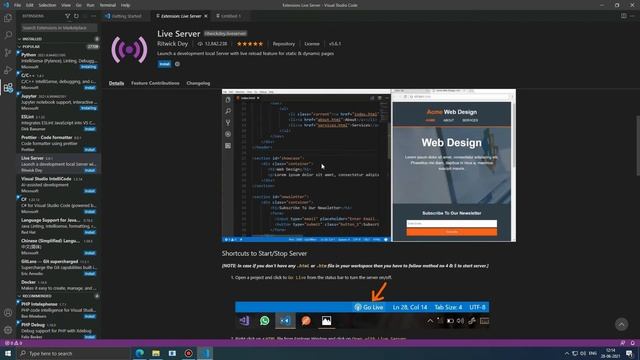Open the Edit menu
The image size is (640, 360).
[29, 5]
